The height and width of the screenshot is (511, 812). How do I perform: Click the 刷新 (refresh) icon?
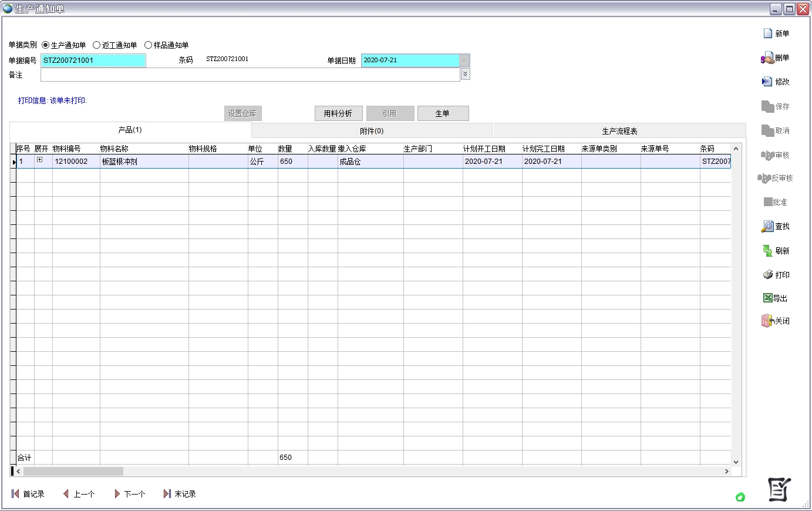(x=768, y=251)
